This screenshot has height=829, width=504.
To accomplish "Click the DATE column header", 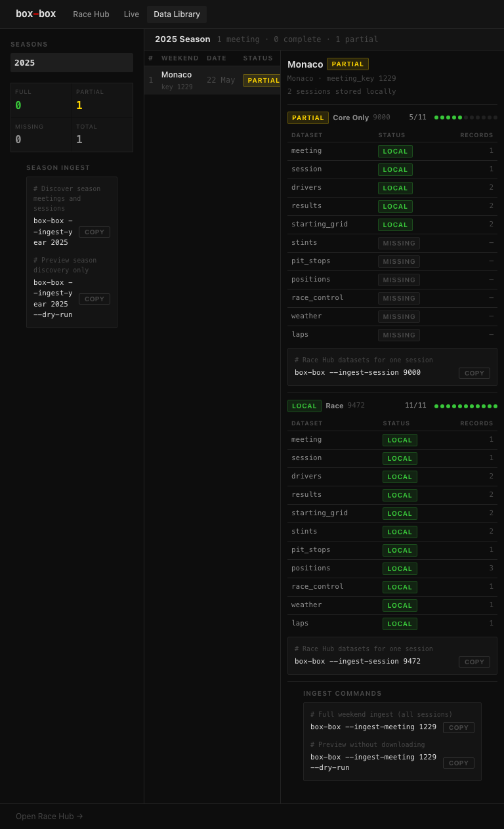I will pos(217,58).
